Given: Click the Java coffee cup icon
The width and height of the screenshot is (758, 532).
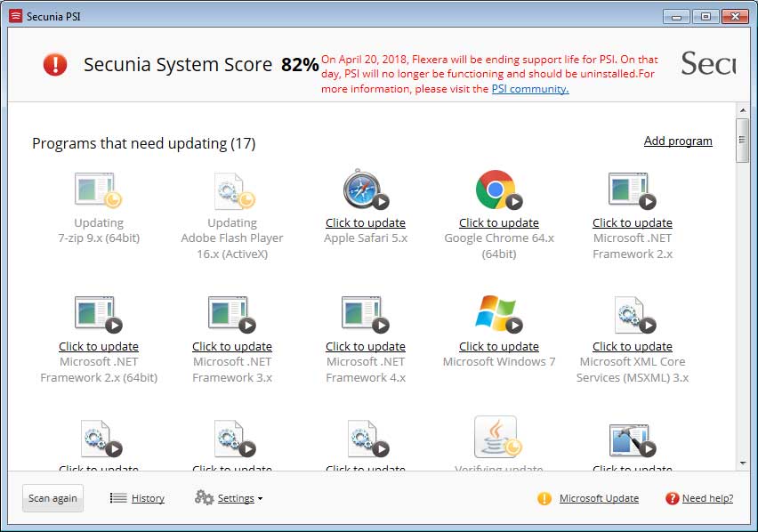Looking at the screenshot, I should (498, 437).
